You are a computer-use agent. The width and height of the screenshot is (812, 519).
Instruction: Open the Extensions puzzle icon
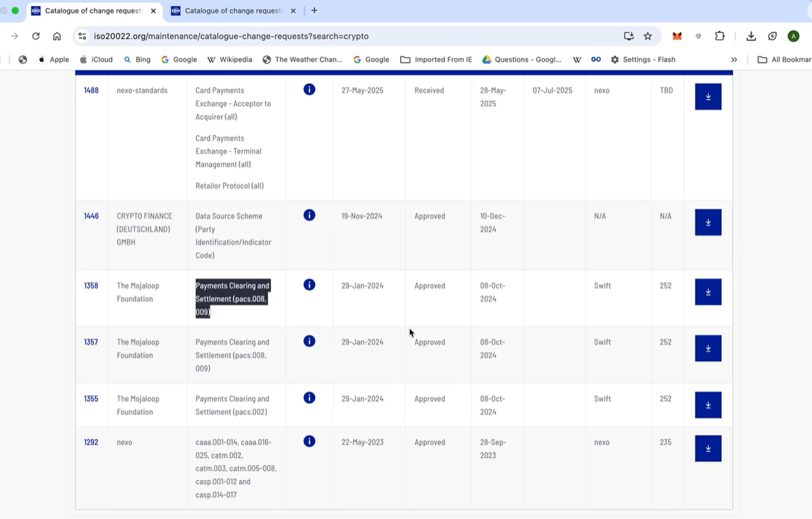coord(719,37)
